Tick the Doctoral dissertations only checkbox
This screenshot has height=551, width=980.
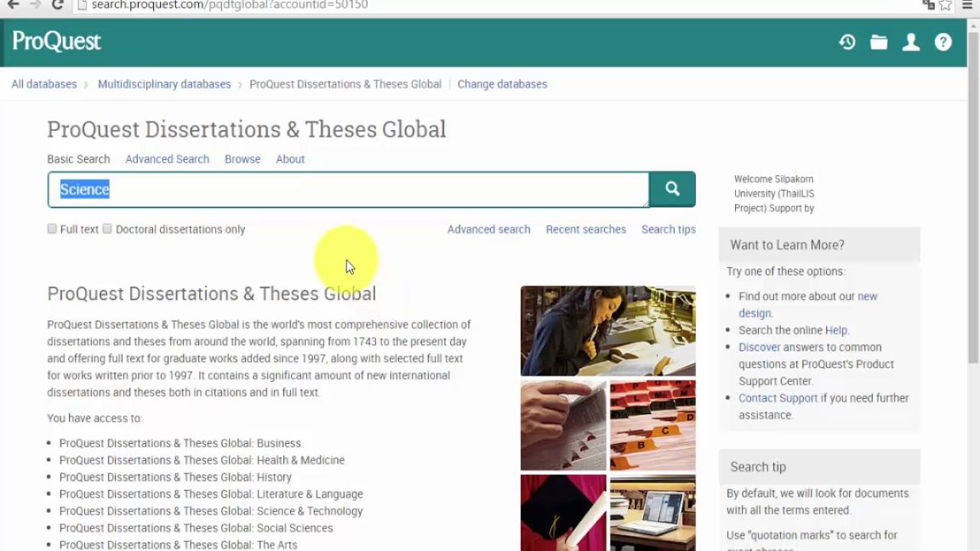coord(107,229)
